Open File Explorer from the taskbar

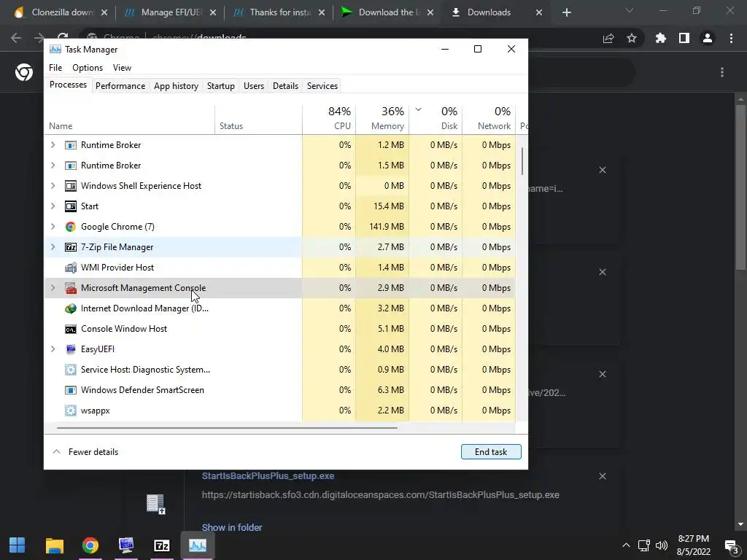coord(54,545)
